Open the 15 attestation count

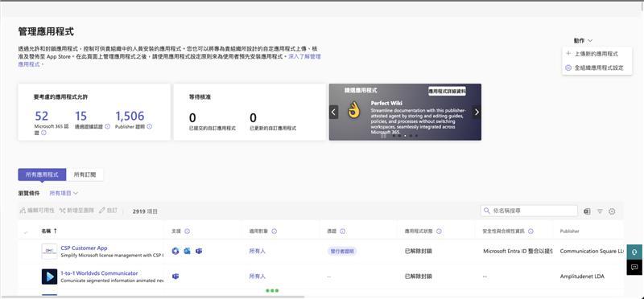pos(81,116)
